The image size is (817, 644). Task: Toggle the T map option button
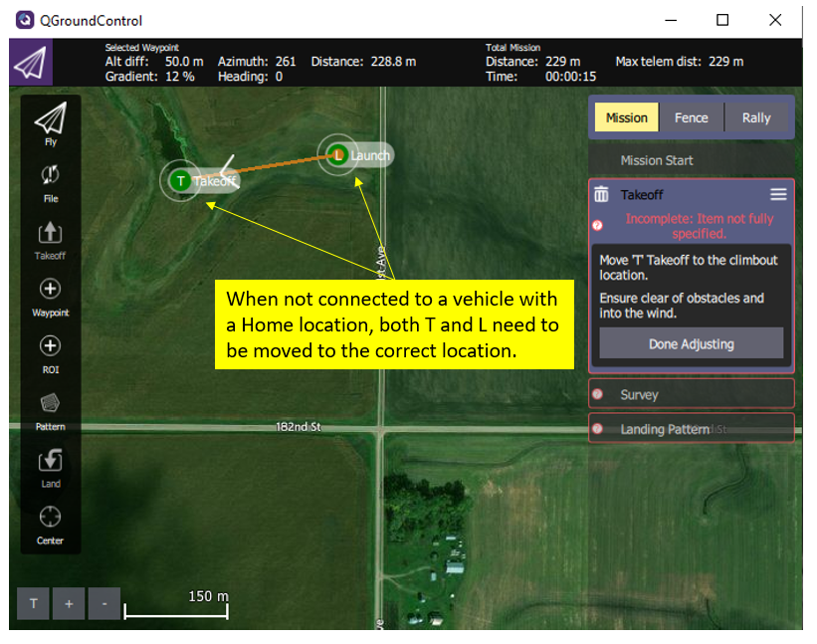(x=32, y=603)
